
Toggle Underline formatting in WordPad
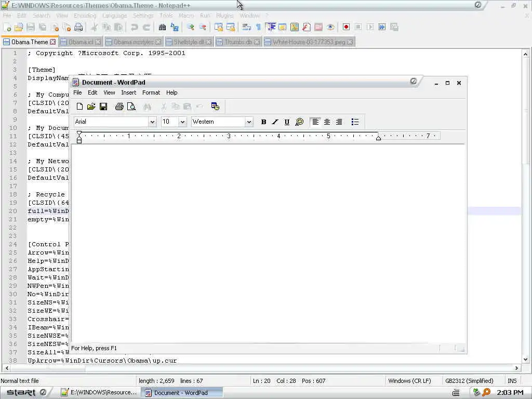tap(287, 122)
